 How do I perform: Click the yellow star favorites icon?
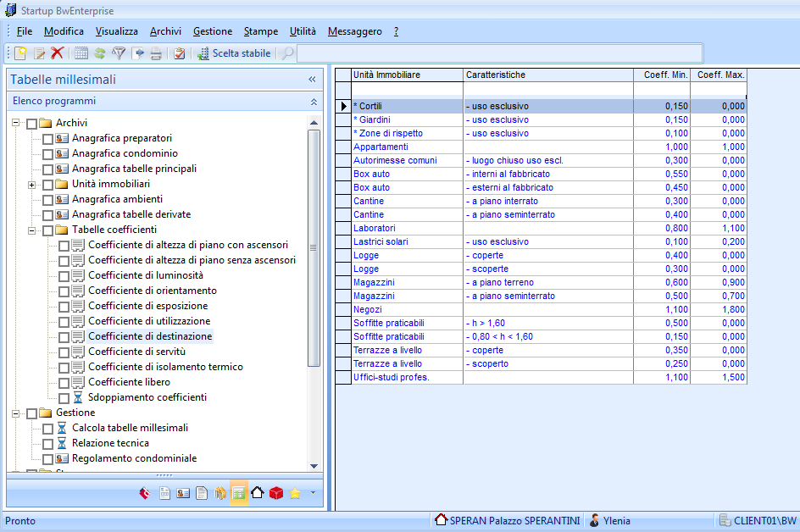(x=295, y=493)
